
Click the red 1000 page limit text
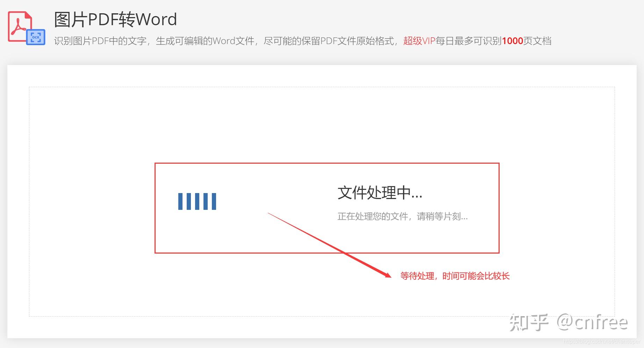512,41
